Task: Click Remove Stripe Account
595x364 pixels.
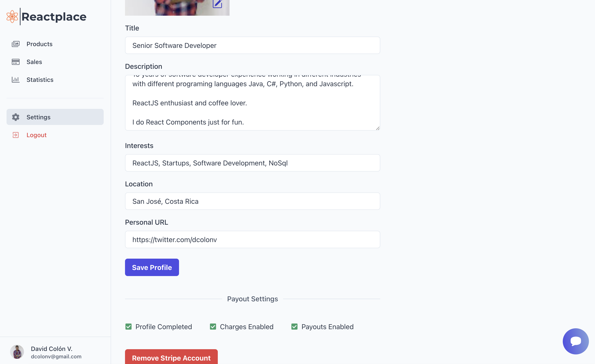Action: (171, 358)
